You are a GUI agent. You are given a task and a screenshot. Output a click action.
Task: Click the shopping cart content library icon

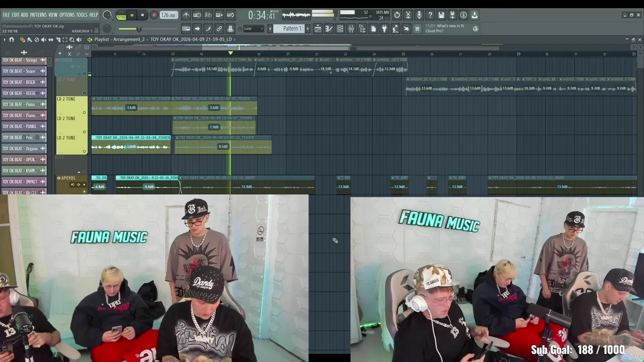tap(417, 29)
